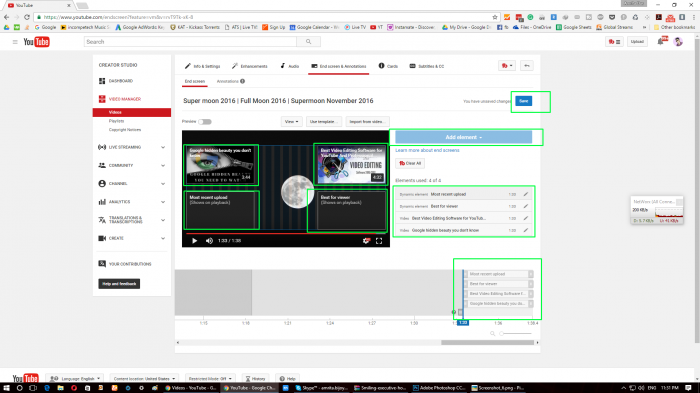
Task: Click the back arrow button above the editor
Action: pyautogui.click(x=527, y=66)
